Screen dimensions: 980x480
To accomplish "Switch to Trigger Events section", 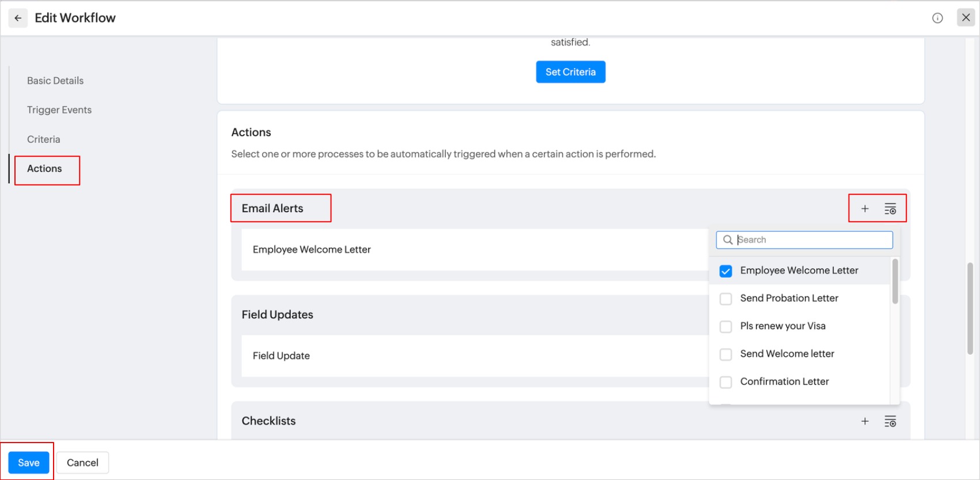I will pyautogui.click(x=59, y=110).
